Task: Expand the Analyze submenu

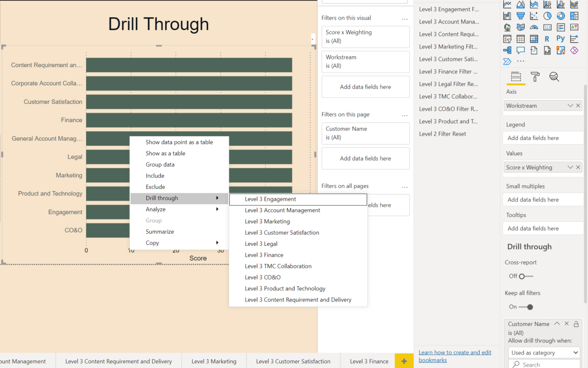Action: pos(179,209)
